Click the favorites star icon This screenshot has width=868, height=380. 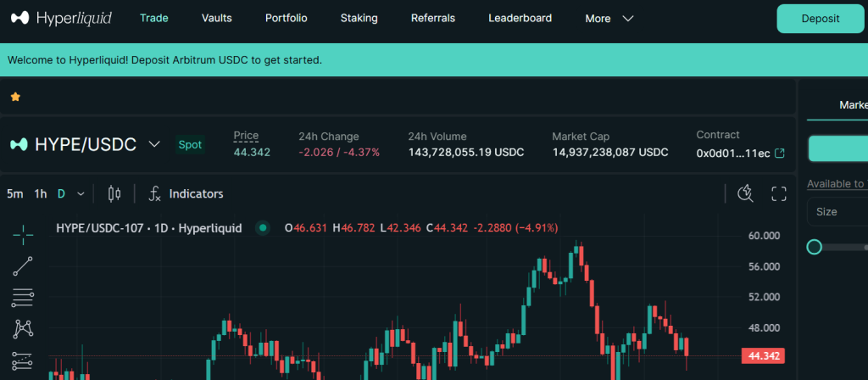click(x=15, y=97)
